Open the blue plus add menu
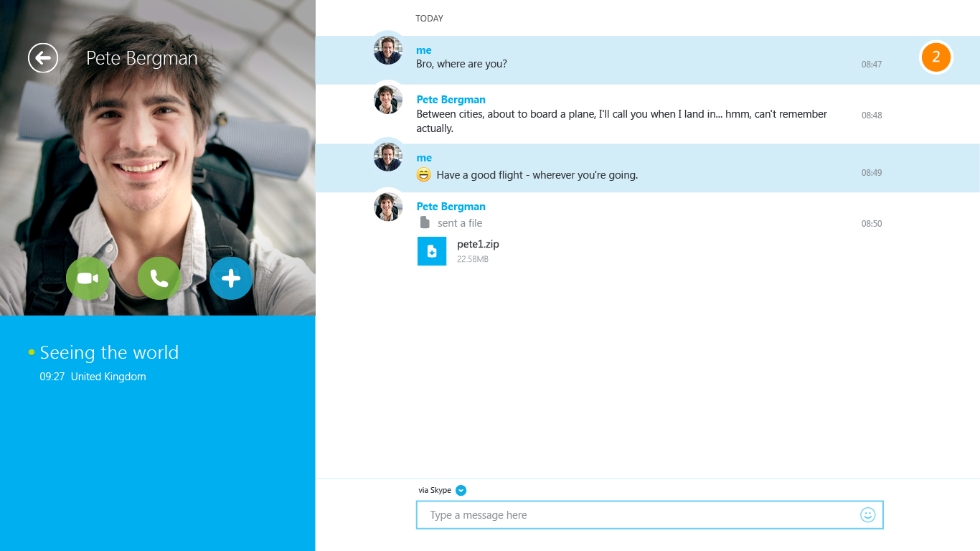The height and width of the screenshot is (551, 980). [x=231, y=278]
